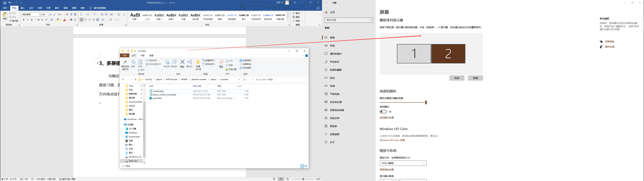Click the text highlight color button

[58, 19]
